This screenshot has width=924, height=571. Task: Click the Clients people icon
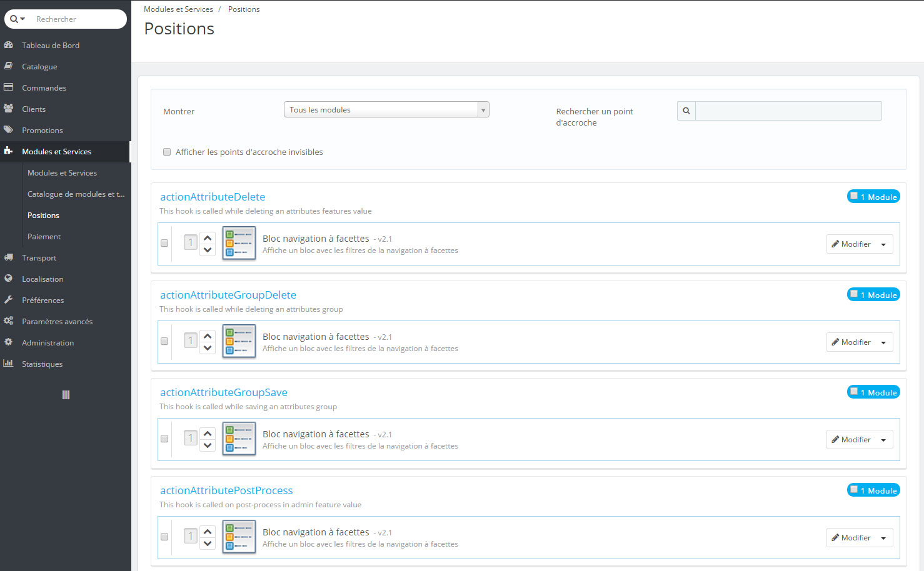[9, 109]
